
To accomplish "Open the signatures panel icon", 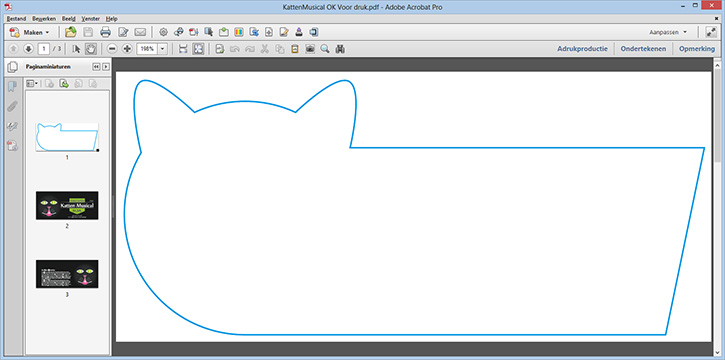I will [12, 127].
